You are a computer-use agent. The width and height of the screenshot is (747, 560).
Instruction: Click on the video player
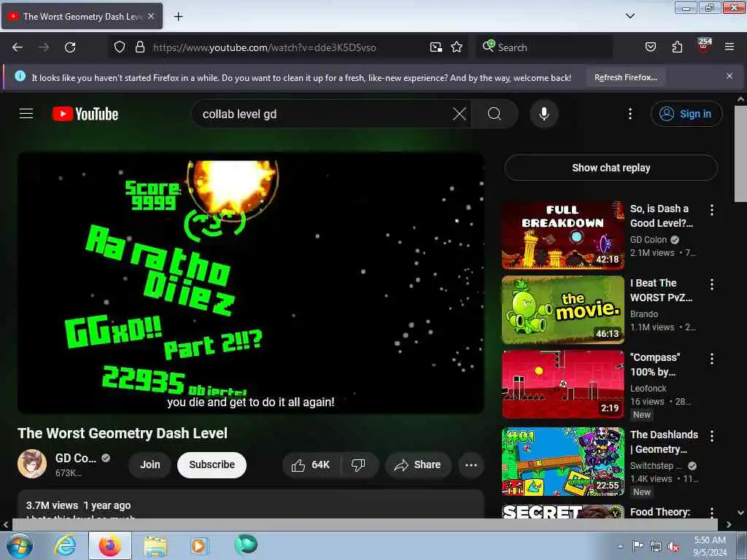click(251, 283)
